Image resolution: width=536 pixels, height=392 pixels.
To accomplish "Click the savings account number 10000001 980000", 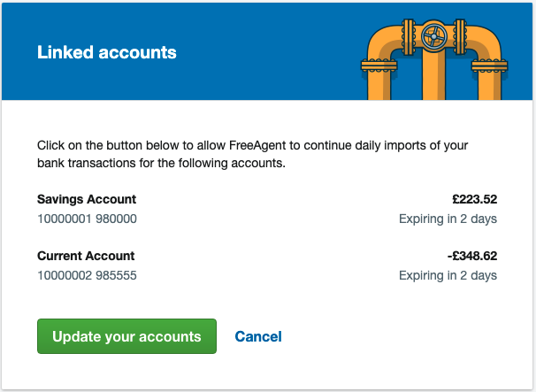I will click(x=87, y=219).
